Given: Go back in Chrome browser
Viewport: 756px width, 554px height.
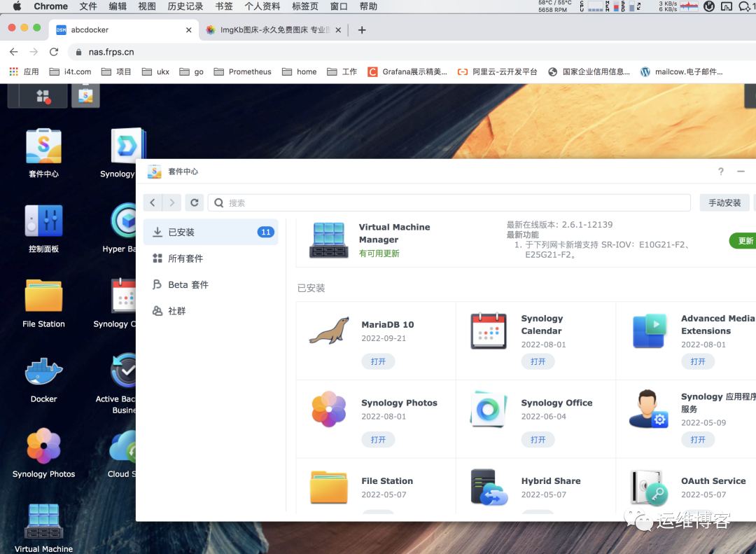Looking at the screenshot, I should (13, 52).
